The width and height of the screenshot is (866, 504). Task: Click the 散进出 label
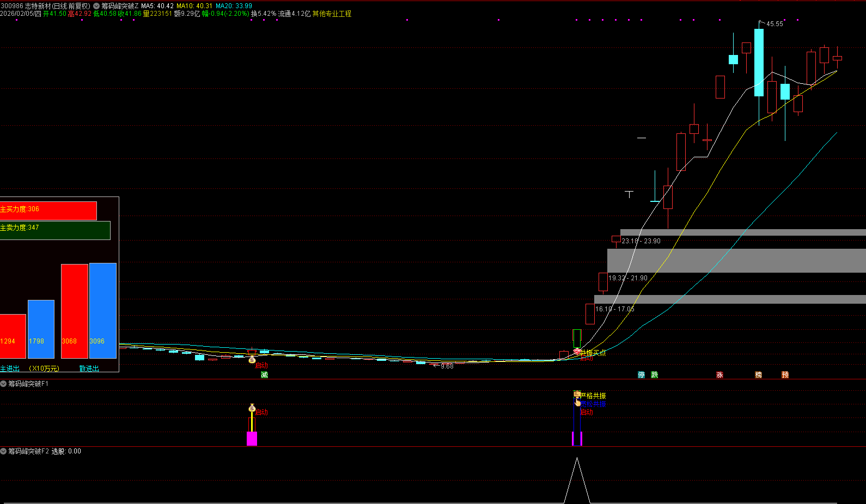tap(89, 368)
